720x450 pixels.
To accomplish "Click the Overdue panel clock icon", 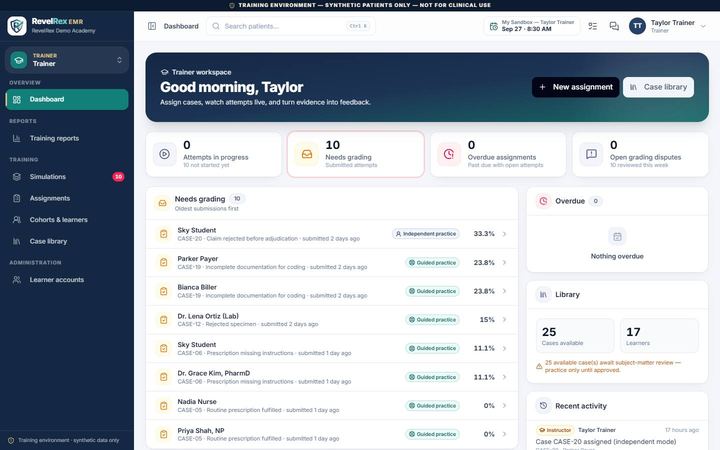I will pyautogui.click(x=543, y=201).
